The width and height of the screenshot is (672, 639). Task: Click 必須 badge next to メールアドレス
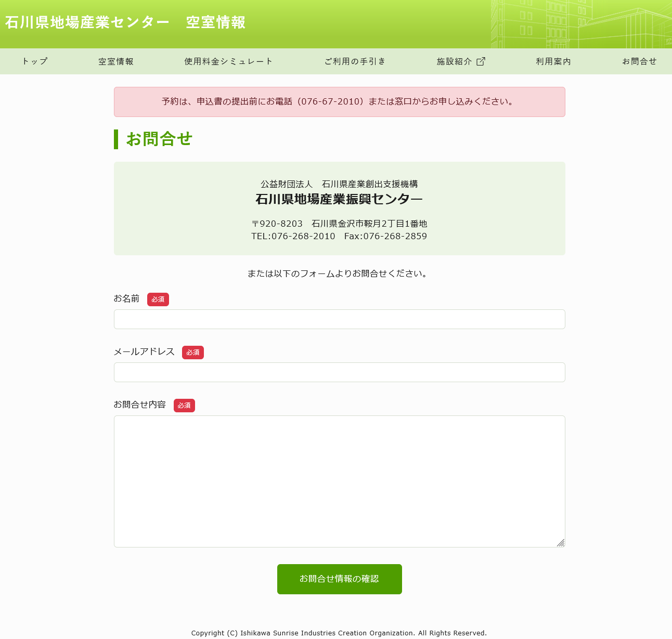point(193,353)
